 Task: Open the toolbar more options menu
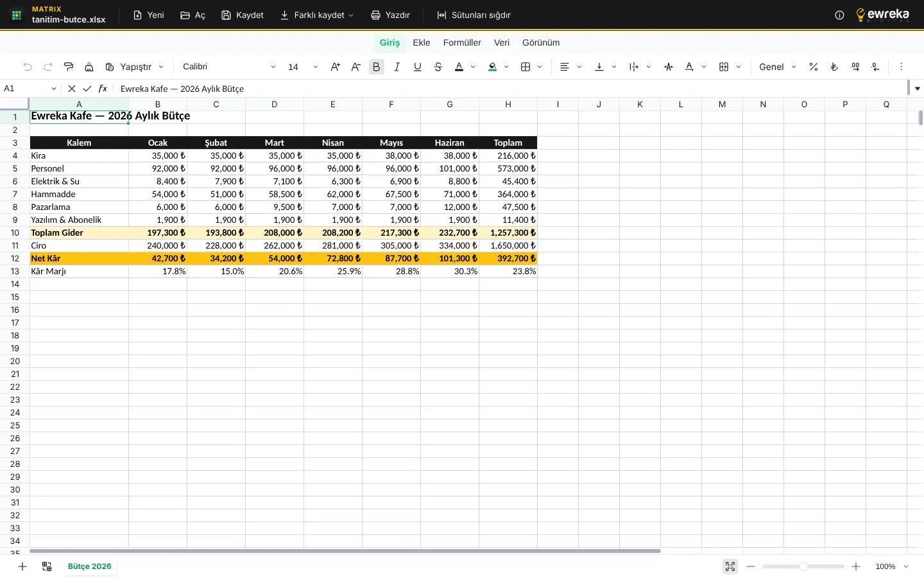pyautogui.click(x=901, y=67)
